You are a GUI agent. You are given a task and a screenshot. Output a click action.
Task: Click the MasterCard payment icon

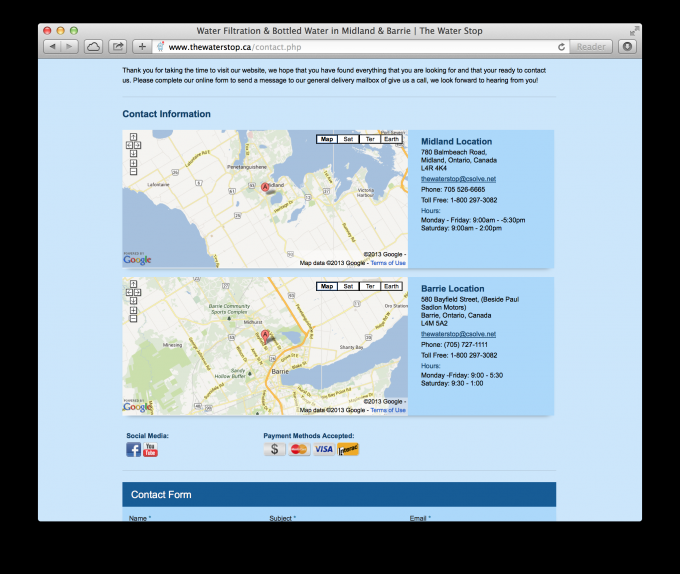tap(299, 449)
